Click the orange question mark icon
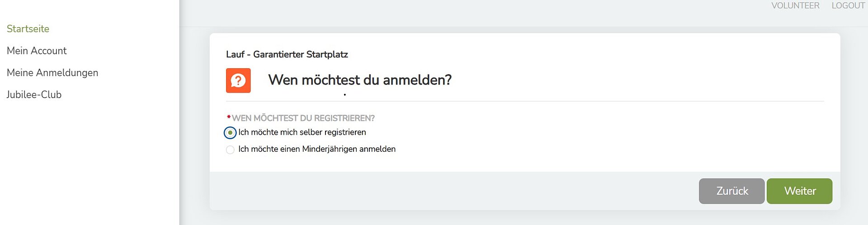The height and width of the screenshot is (225, 868). (x=238, y=80)
